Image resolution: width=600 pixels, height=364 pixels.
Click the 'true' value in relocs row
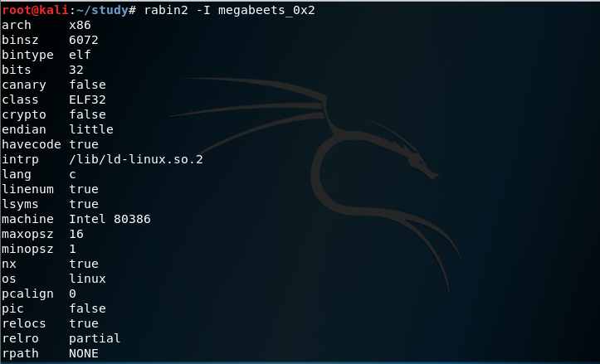(x=84, y=323)
